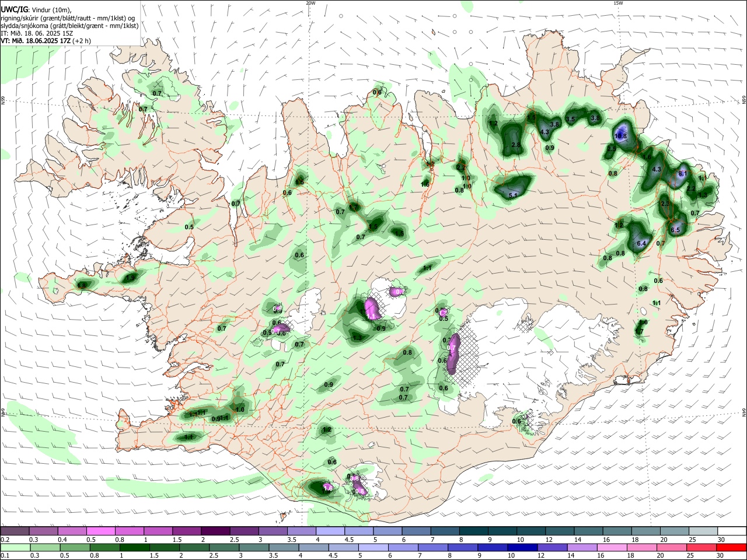This screenshot has height=560, width=747.
Task: Select the dark teal swatch labeled 8 in upper legend
Action: pyautogui.click(x=474, y=531)
